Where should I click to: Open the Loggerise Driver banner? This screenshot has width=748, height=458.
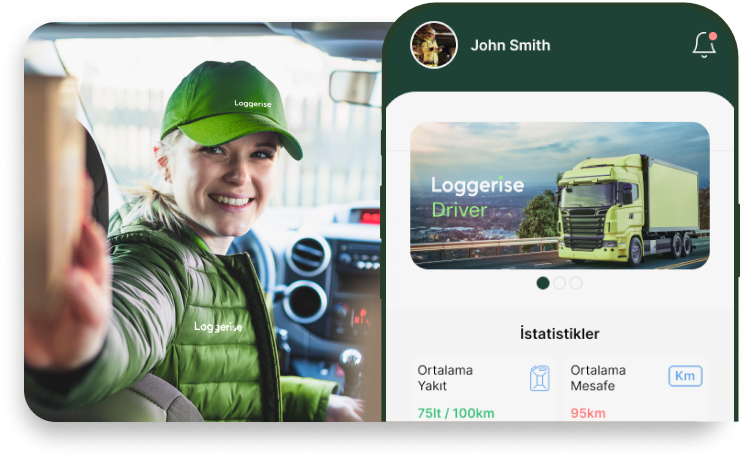(560, 196)
